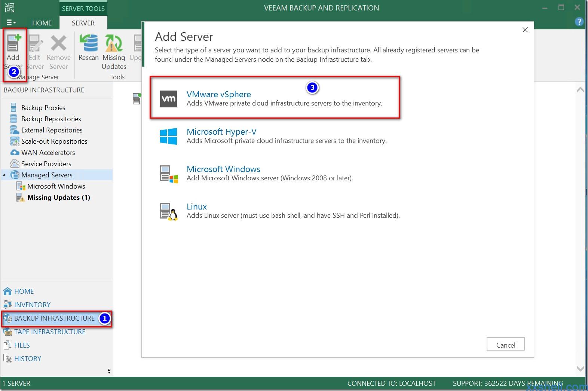Image resolution: width=588 pixels, height=391 pixels.
Task: Click the HISTORY gear icon
Action: tap(7, 358)
